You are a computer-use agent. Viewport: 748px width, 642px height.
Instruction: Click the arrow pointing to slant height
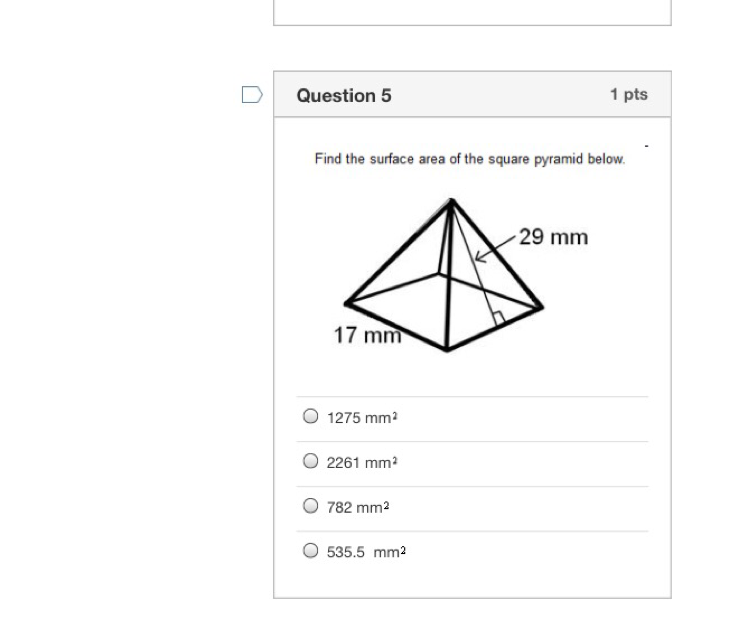coord(496,249)
